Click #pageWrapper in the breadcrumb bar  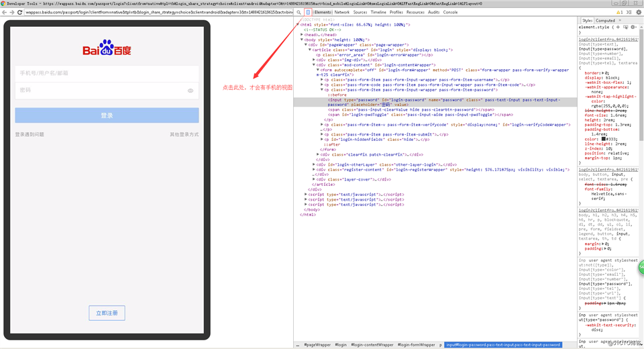pos(317,345)
